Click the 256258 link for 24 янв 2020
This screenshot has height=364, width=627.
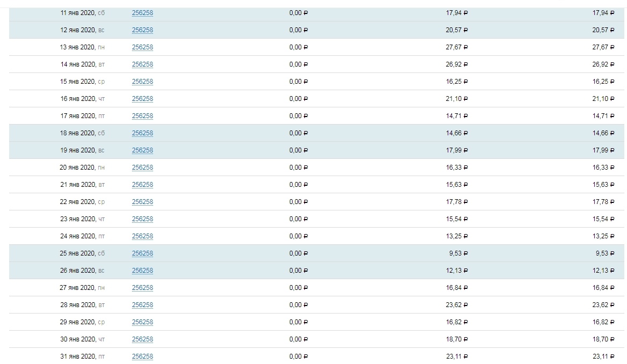point(142,236)
